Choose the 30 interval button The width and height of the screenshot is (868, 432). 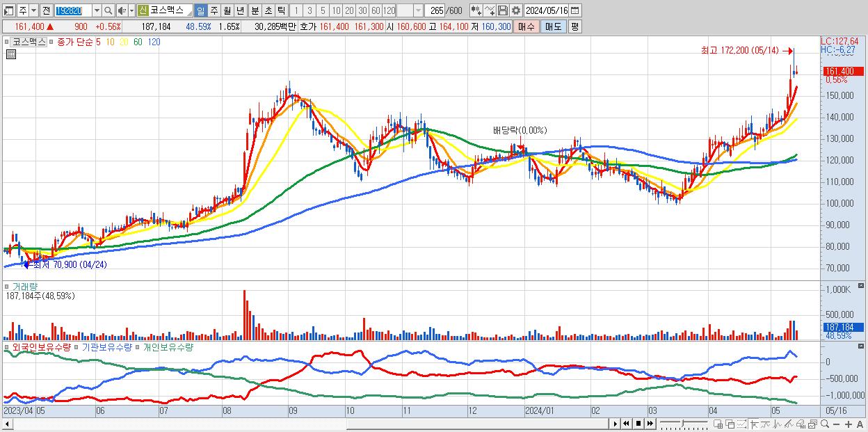362,11
